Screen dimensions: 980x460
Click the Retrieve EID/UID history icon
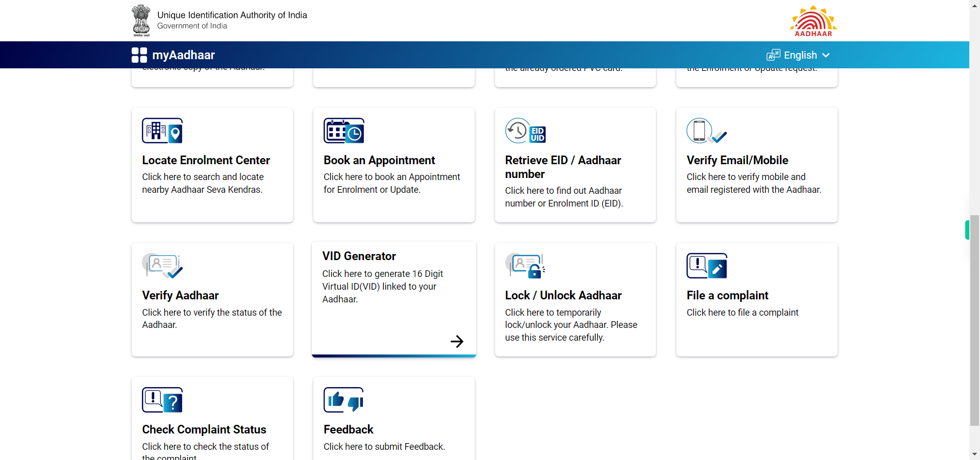(x=525, y=131)
